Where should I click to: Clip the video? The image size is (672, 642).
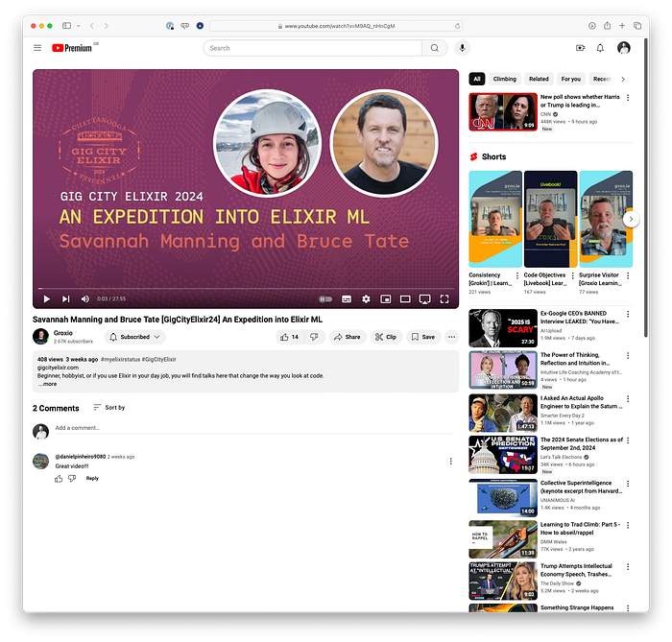[x=386, y=337]
